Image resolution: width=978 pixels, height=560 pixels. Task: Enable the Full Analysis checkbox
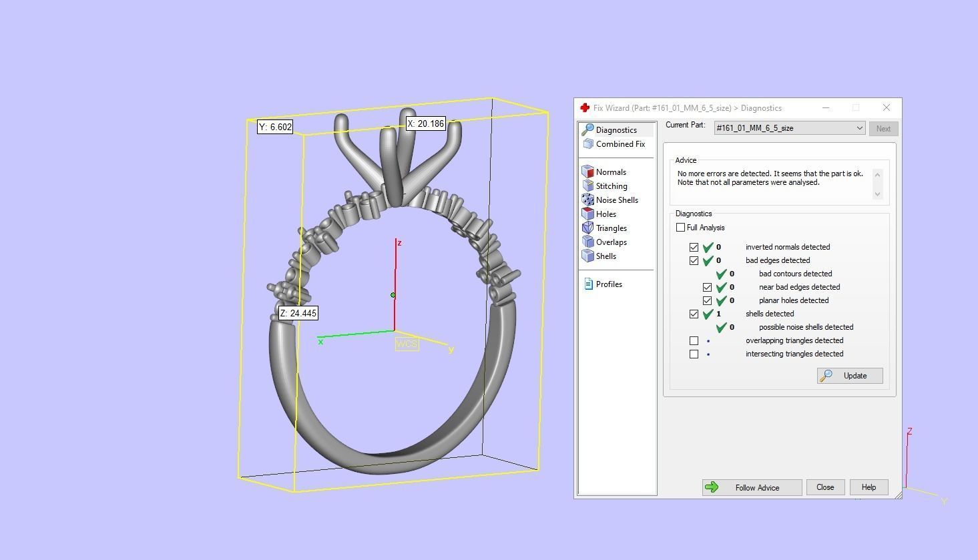pyautogui.click(x=680, y=228)
